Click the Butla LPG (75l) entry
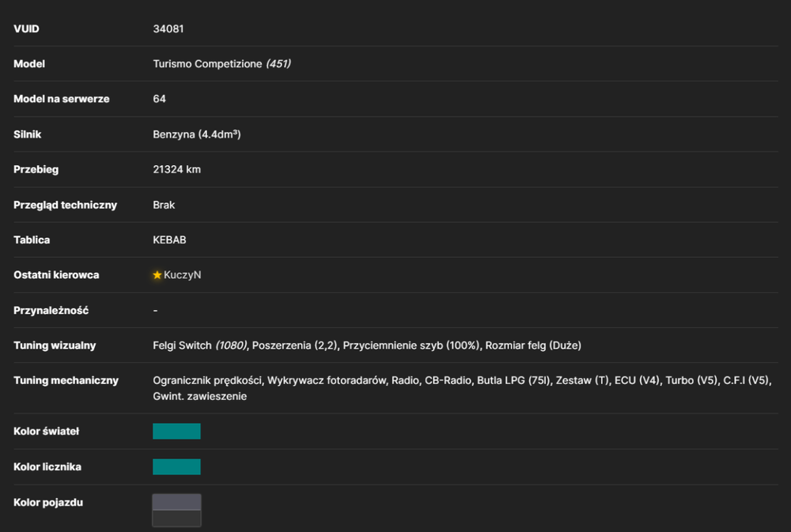 click(x=513, y=381)
